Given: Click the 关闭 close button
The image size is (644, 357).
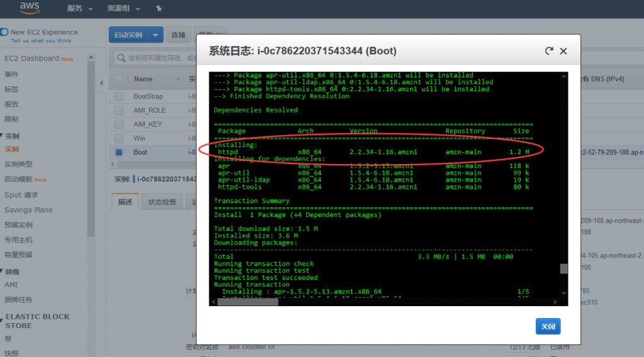Looking at the screenshot, I should (x=548, y=327).
